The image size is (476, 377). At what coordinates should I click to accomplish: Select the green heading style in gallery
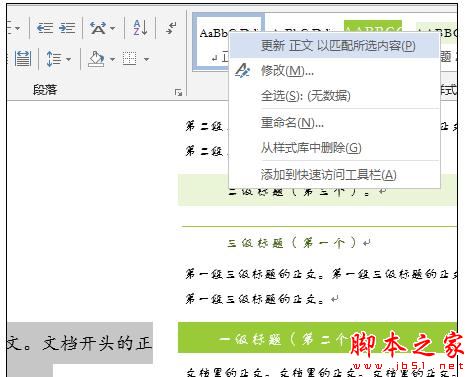[373, 26]
